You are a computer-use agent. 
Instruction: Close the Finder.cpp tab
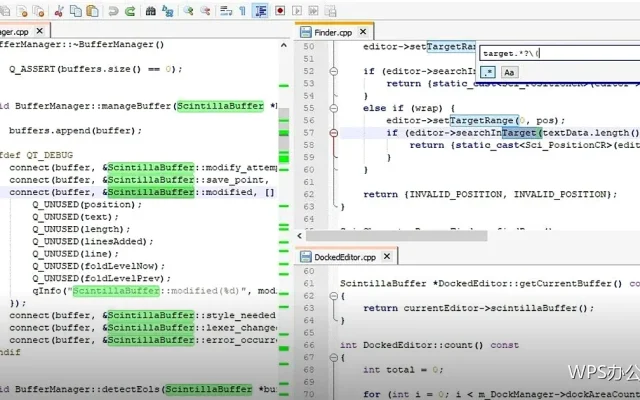coord(363,31)
